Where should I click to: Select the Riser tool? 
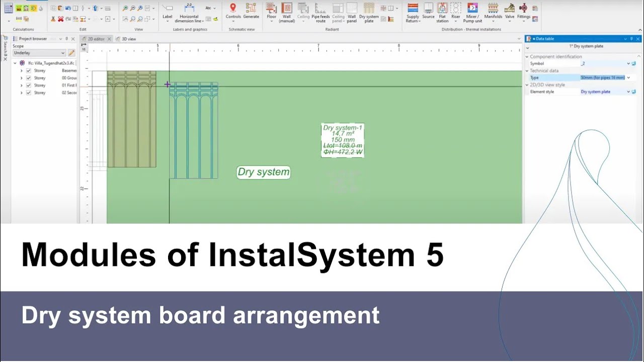tap(455, 12)
